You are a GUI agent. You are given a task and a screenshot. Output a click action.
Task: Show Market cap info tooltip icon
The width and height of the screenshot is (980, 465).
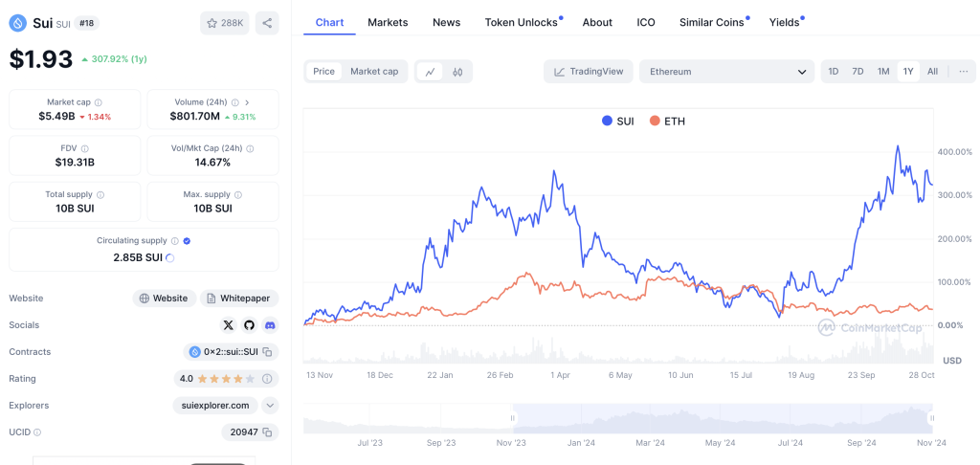click(x=99, y=101)
